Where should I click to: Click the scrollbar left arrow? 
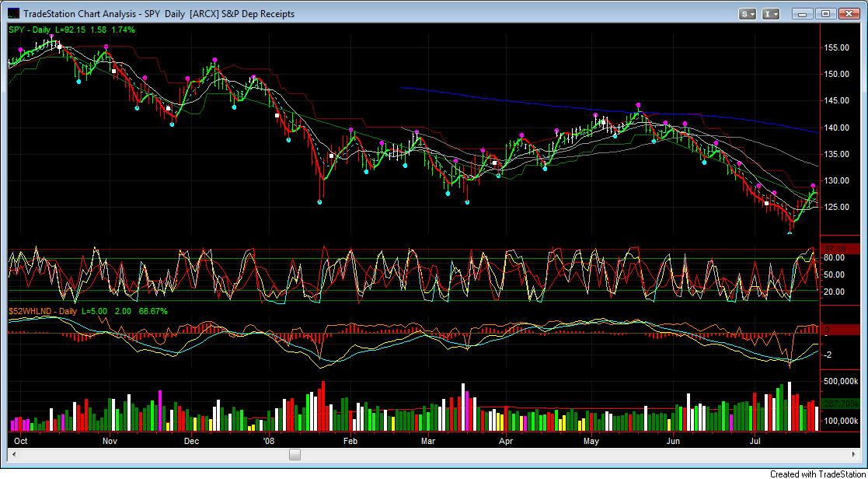[13, 455]
